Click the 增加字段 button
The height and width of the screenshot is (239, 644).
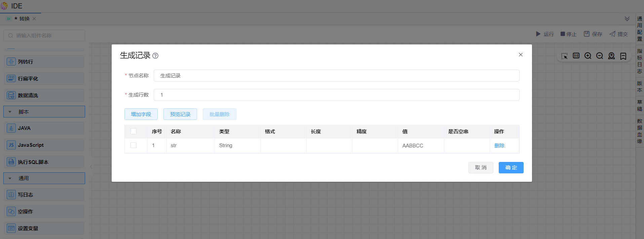[x=141, y=114]
